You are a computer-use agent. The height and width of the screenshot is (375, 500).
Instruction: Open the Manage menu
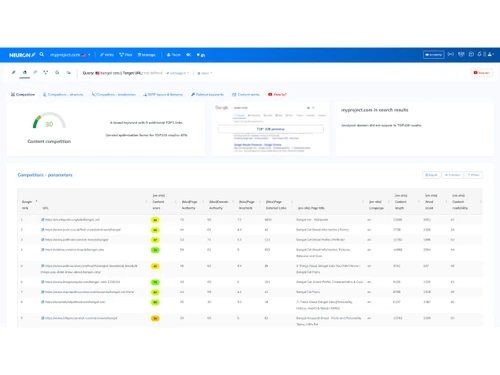147,55
